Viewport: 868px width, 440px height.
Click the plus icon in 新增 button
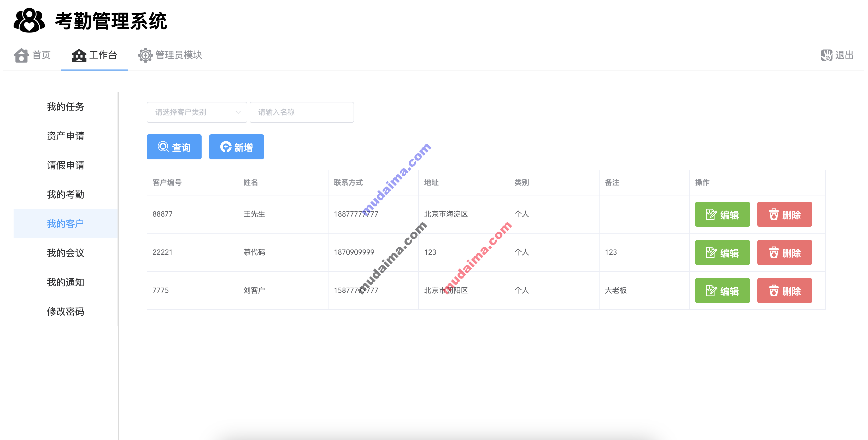pos(226,147)
